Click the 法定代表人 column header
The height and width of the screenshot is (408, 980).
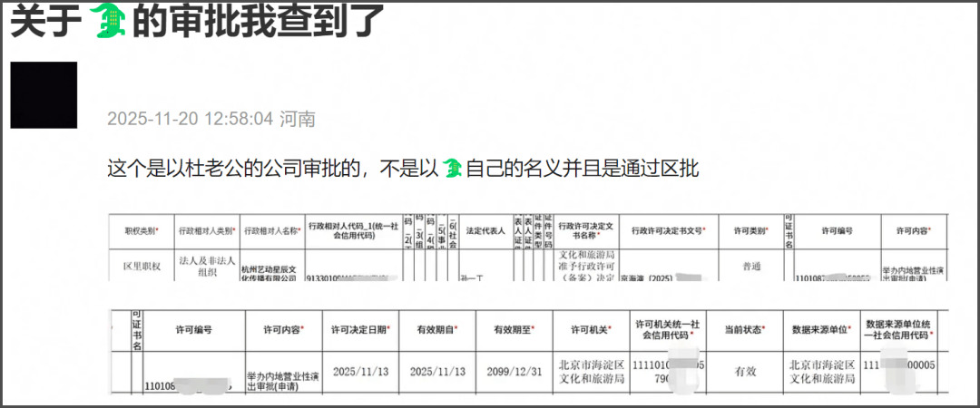(485, 231)
